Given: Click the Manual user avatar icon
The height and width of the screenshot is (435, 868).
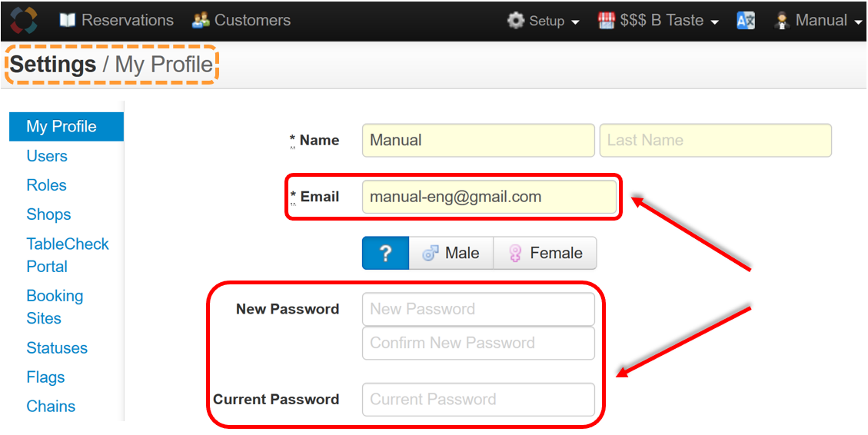Looking at the screenshot, I should [782, 21].
